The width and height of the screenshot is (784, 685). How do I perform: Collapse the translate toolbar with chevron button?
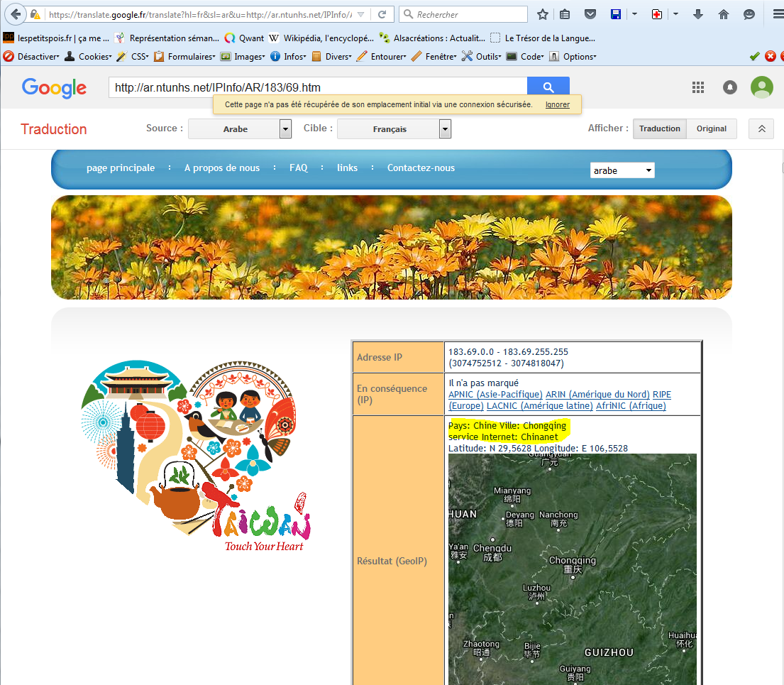click(761, 128)
